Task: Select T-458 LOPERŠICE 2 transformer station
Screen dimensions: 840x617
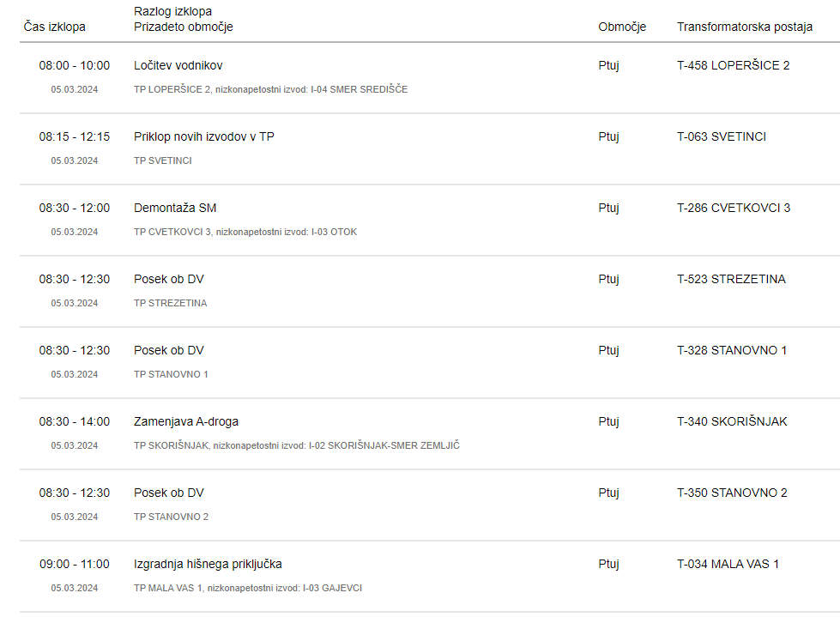Action: click(734, 65)
